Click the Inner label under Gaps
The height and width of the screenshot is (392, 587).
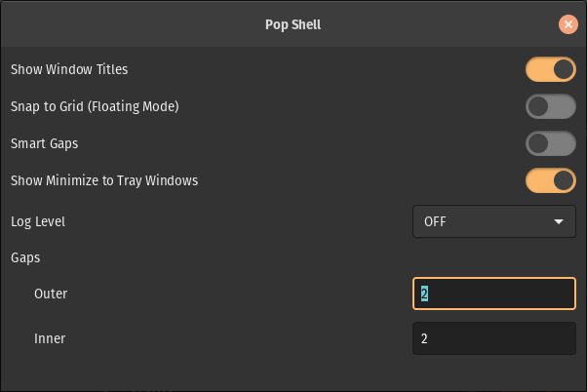pyautogui.click(x=50, y=339)
